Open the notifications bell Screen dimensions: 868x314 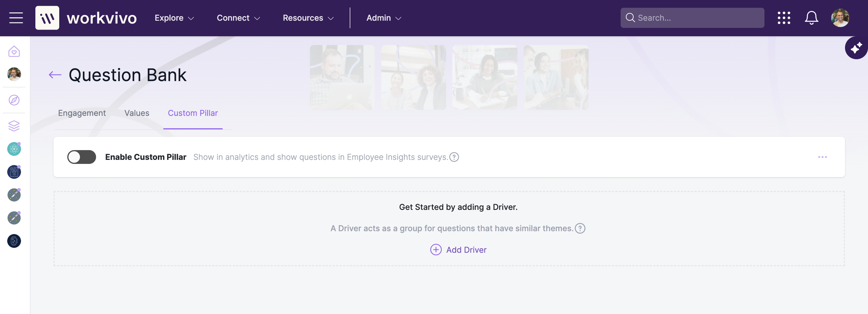coord(811,18)
